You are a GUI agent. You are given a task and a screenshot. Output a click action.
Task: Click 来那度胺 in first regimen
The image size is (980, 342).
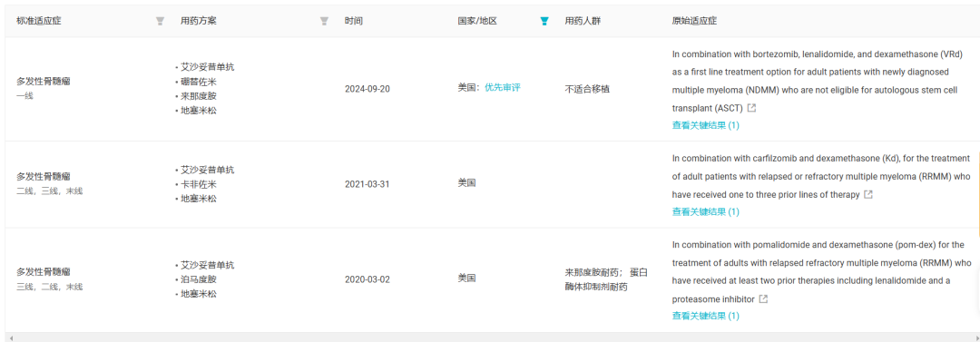(x=199, y=96)
